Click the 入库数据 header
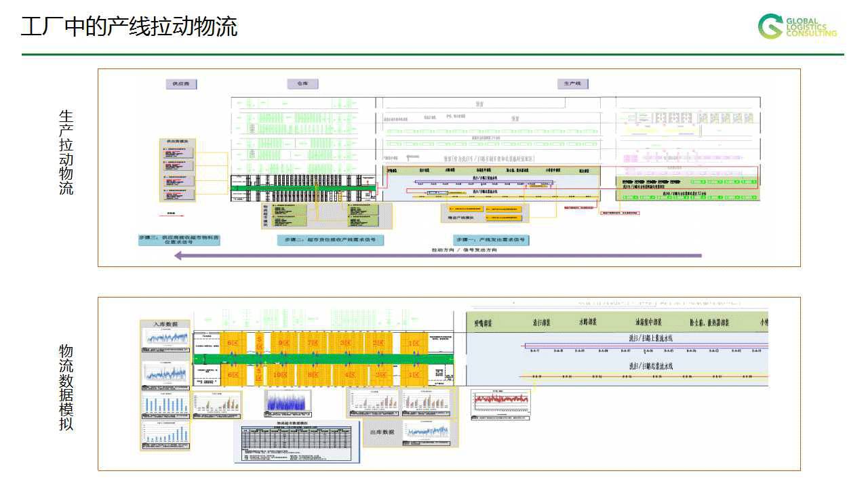The width and height of the screenshot is (868, 488). pos(165,324)
